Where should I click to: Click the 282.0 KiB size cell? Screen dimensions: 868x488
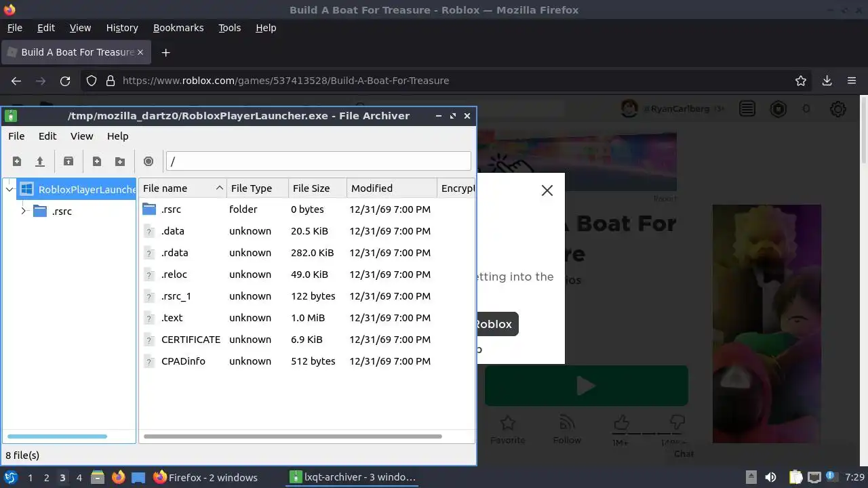[x=312, y=253]
